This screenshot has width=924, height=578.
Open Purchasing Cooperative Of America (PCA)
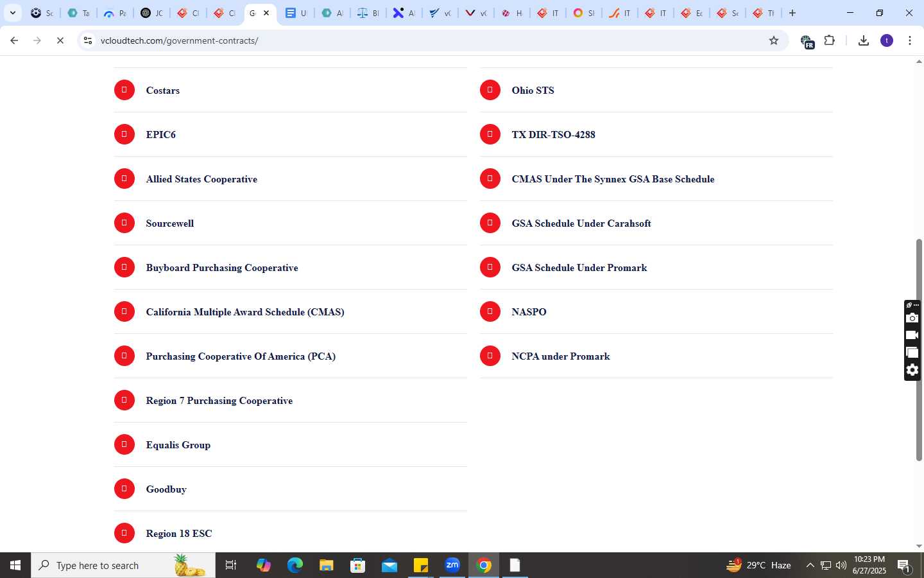(x=241, y=356)
